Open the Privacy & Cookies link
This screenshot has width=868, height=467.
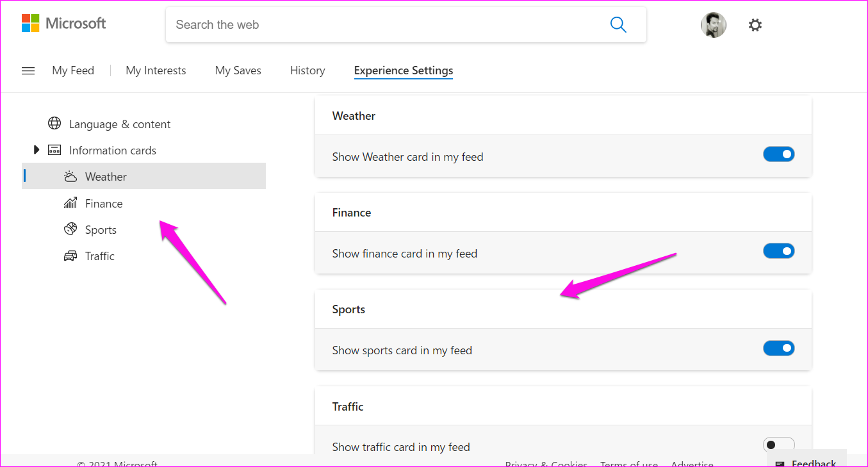point(546,463)
